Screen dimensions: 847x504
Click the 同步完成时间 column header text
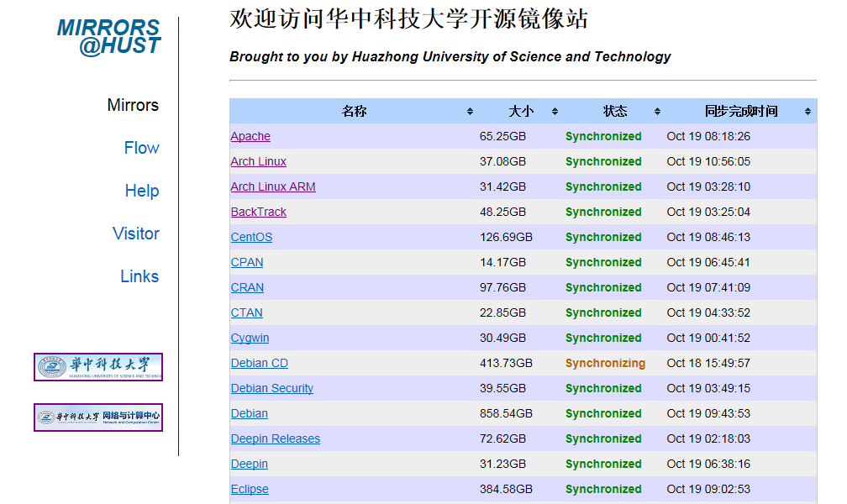coord(741,111)
